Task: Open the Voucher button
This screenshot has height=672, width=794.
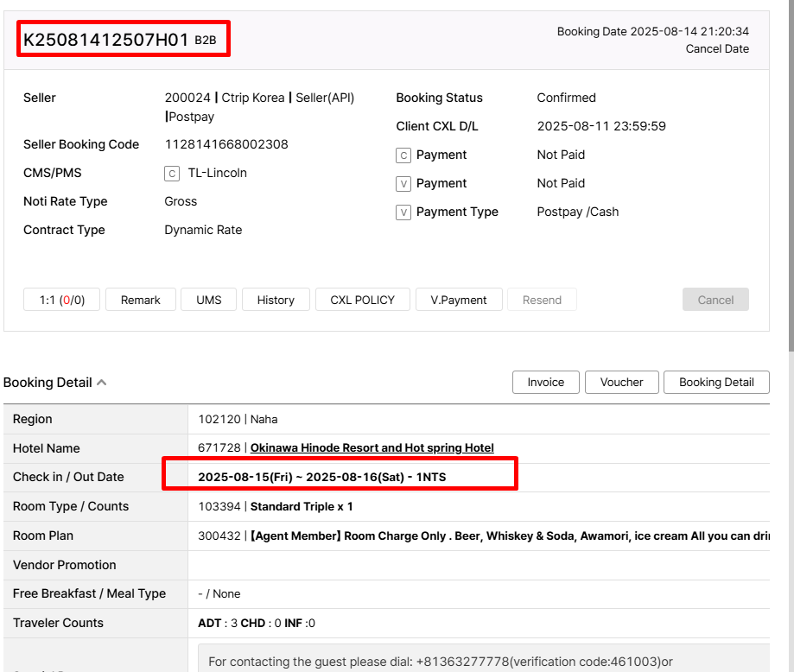Action: [x=621, y=382]
